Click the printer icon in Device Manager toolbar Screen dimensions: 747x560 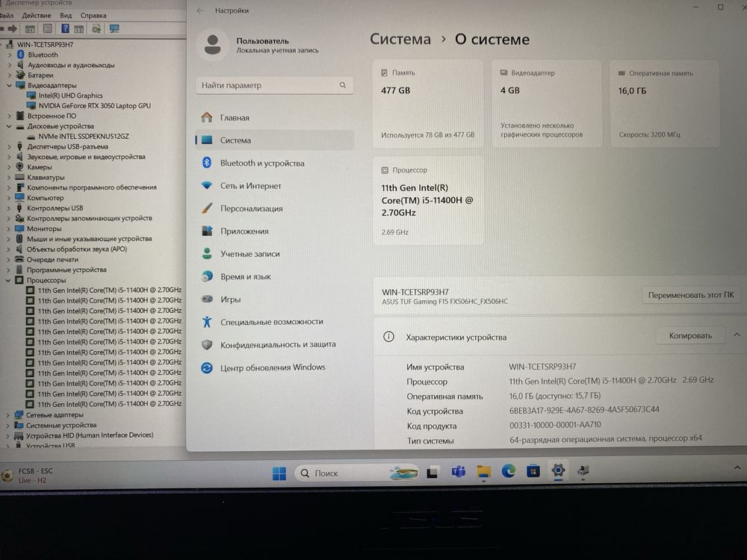[96, 28]
